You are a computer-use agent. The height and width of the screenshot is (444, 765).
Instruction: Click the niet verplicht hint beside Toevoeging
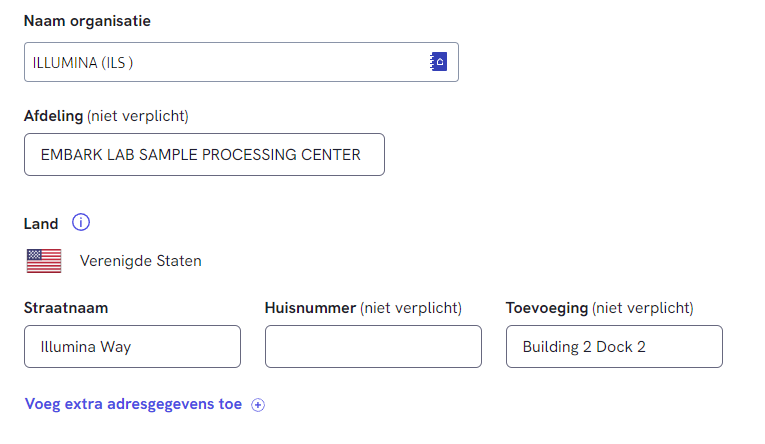[642, 308]
